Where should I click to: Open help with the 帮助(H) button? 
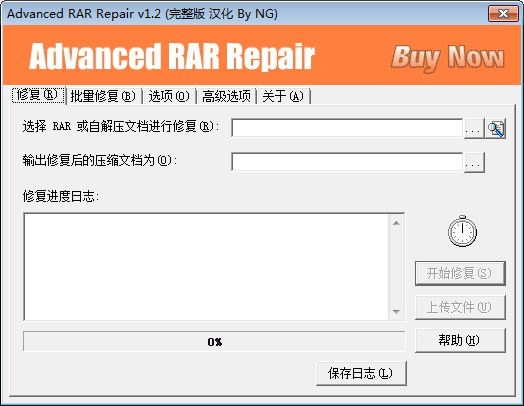pyautogui.click(x=460, y=340)
